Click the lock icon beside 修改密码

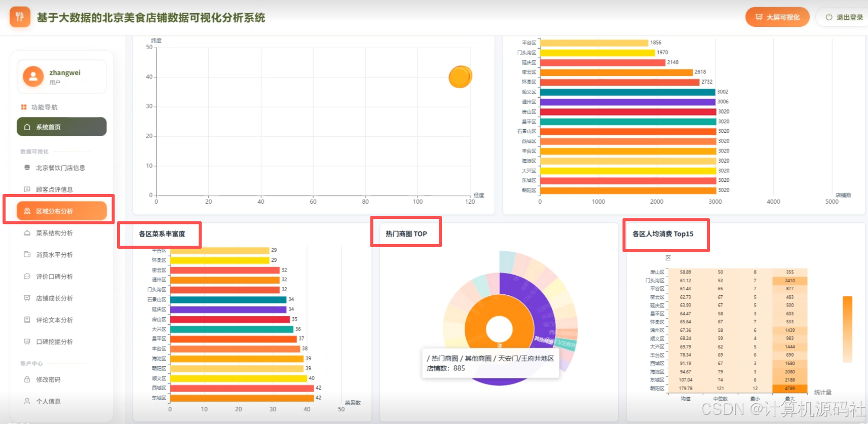[x=27, y=379]
